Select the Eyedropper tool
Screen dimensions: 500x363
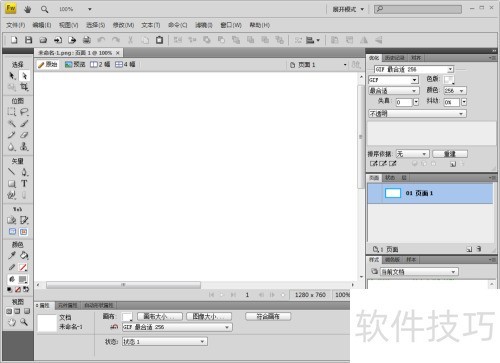click(x=12, y=256)
